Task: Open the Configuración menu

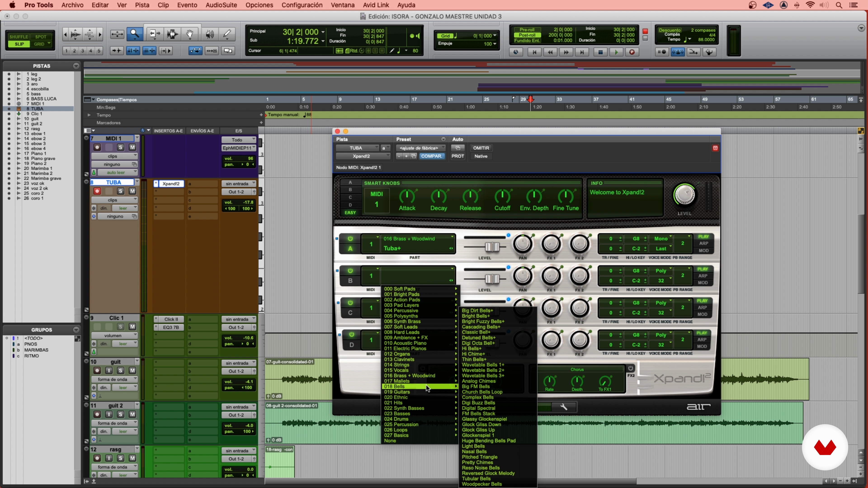Action: click(x=302, y=5)
